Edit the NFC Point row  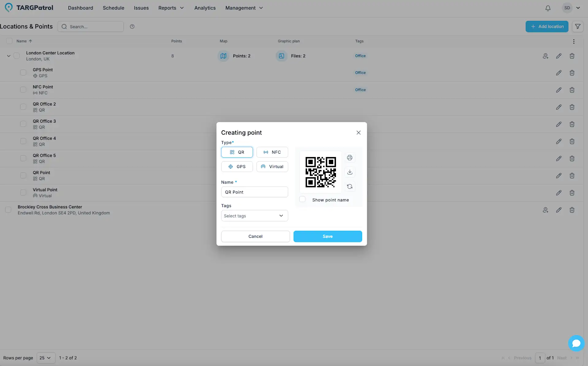559,90
